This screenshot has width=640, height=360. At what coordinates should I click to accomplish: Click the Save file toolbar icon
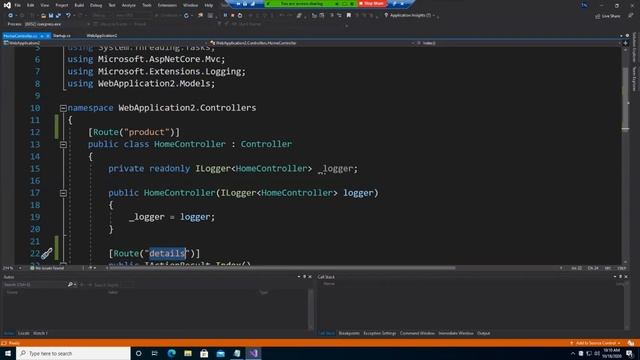[51, 16]
